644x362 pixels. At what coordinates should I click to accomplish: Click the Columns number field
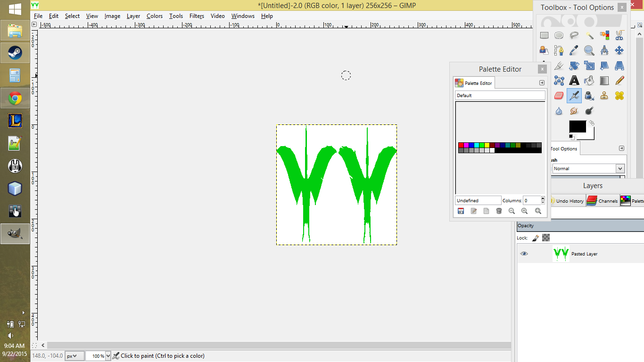click(x=532, y=200)
